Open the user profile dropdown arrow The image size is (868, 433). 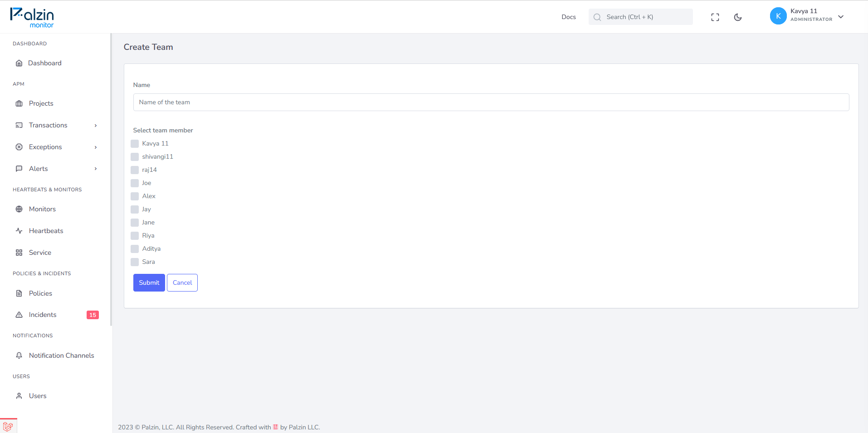point(841,17)
